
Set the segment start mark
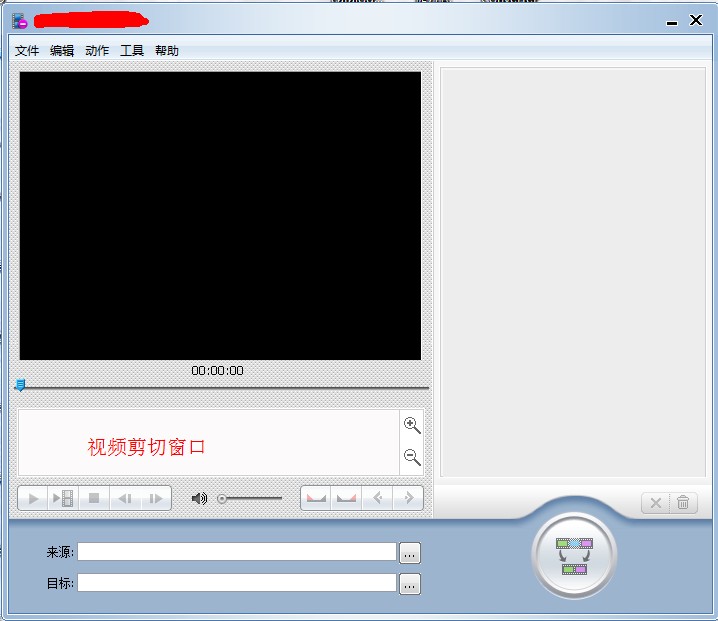tap(316, 498)
